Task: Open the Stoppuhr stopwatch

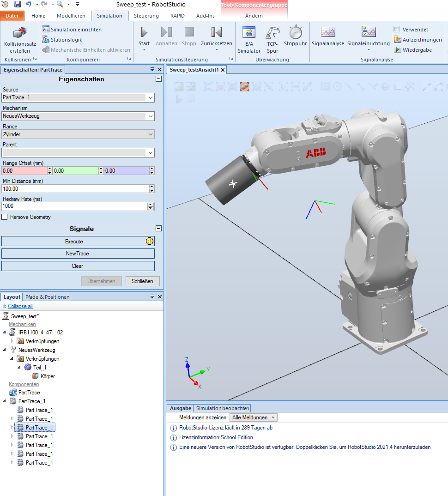Action: [295, 36]
